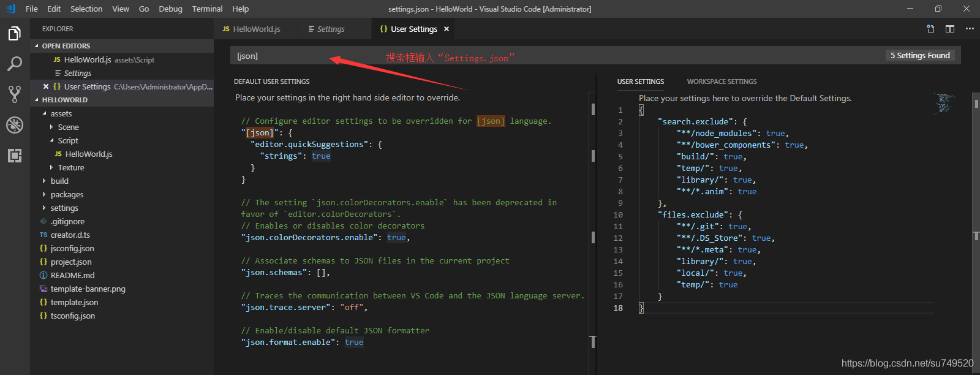The image size is (980, 375).
Task: Click braces icon beside jsconfig.json
Action: coord(43,248)
